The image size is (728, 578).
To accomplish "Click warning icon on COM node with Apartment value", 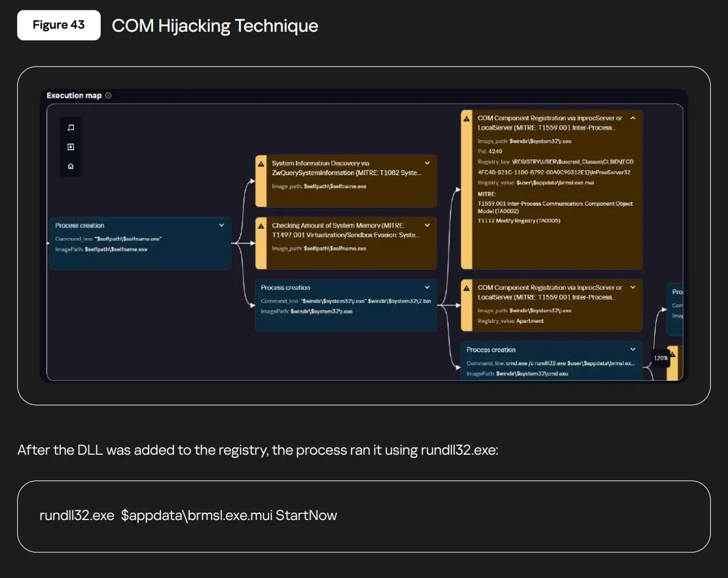I will [467, 288].
